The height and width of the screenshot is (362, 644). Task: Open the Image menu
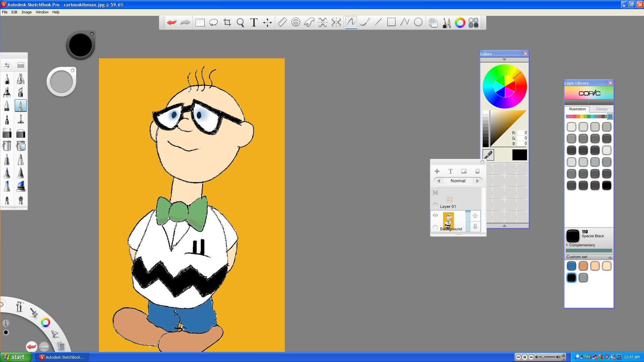[x=26, y=12]
